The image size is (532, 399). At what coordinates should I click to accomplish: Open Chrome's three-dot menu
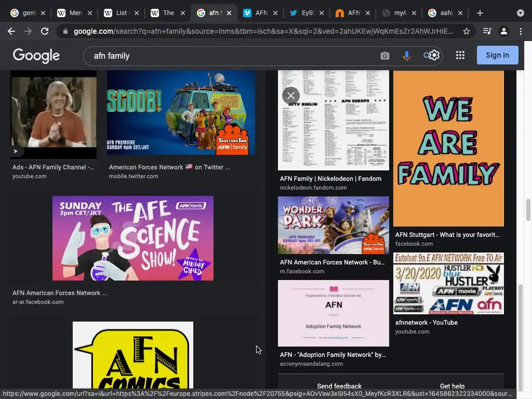tap(521, 31)
